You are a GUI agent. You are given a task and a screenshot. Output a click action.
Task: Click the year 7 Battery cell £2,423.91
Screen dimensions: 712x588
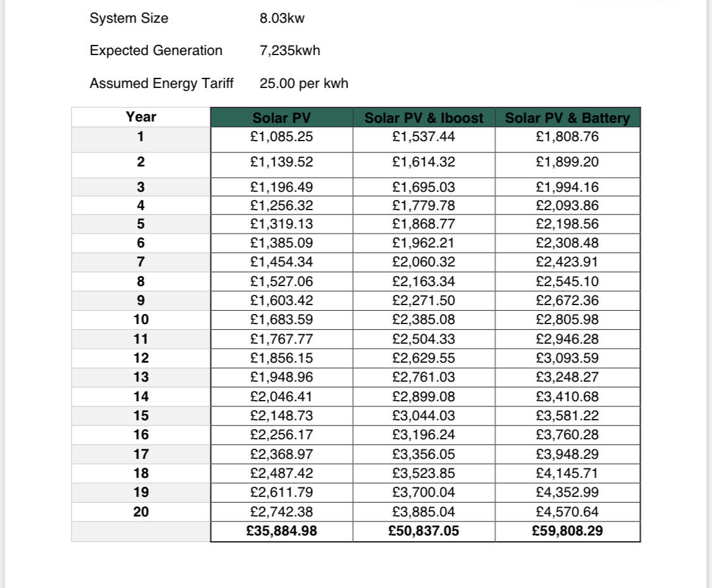point(567,262)
